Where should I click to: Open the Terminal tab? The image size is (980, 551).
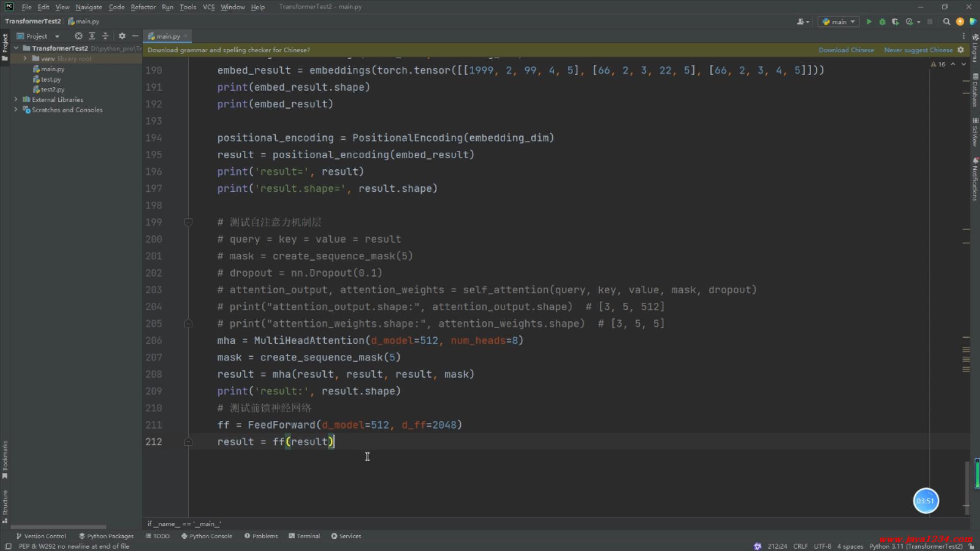[x=304, y=536]
